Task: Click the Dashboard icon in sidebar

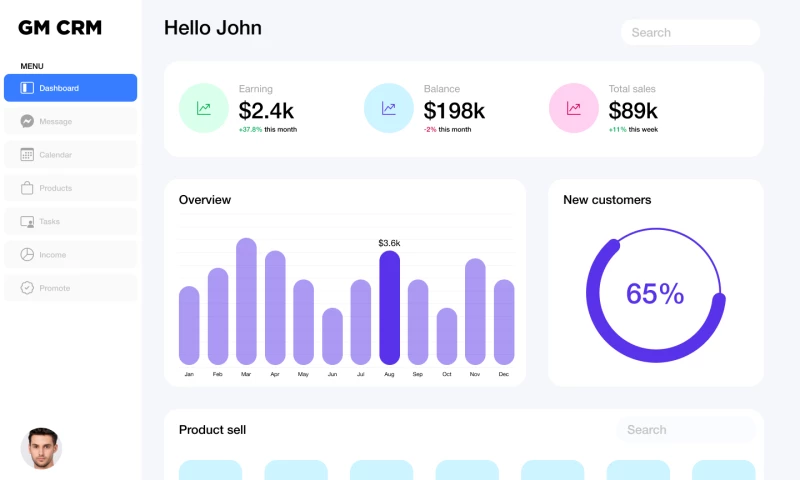Action: (27, 88)
